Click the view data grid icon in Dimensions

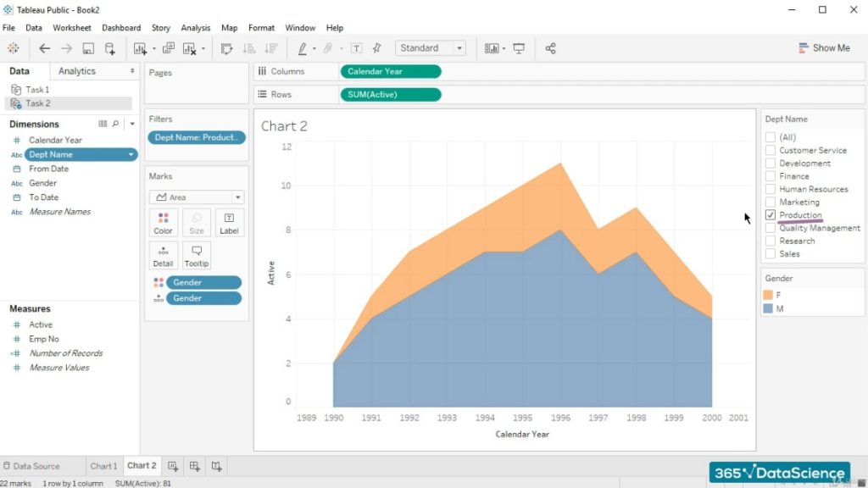[103, 124]
